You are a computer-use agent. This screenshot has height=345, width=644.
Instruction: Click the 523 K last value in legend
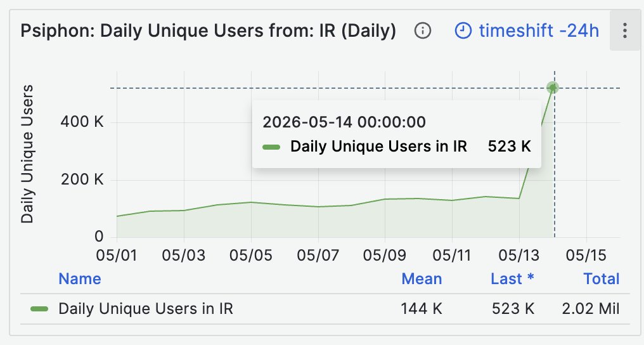[513, 309]
